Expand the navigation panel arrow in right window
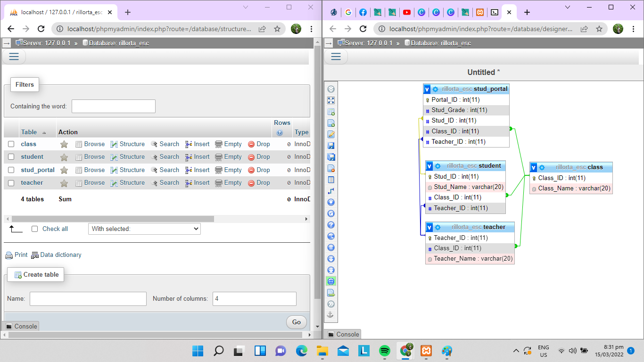 click(x=329, y=43)
